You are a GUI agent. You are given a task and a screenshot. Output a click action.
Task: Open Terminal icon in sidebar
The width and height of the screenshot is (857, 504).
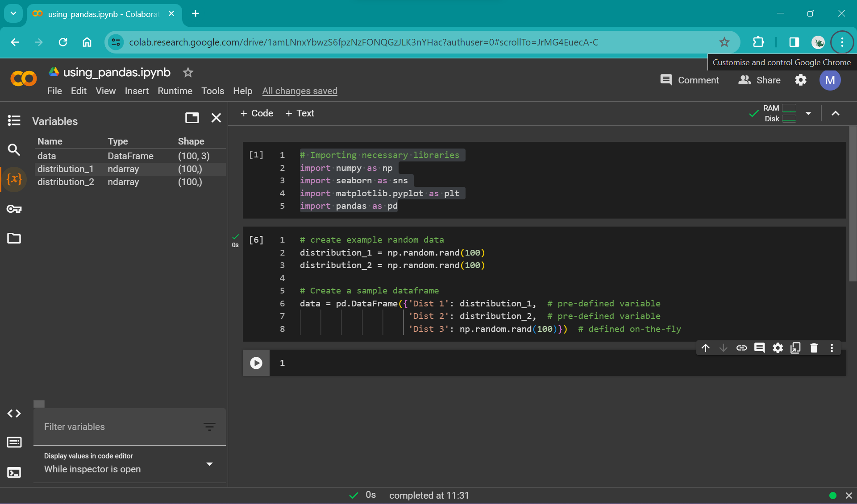point(14,472)
